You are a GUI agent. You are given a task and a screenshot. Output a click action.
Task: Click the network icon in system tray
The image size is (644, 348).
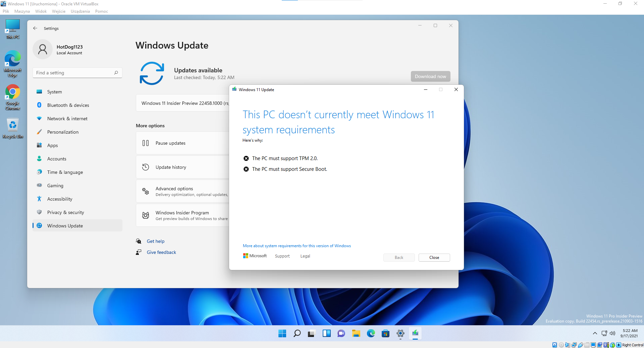(604, 333)
